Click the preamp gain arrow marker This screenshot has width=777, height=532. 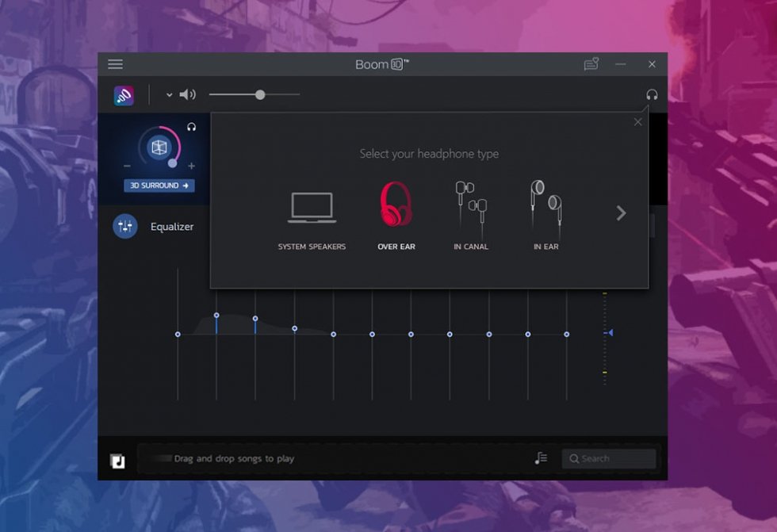[610, 333]
